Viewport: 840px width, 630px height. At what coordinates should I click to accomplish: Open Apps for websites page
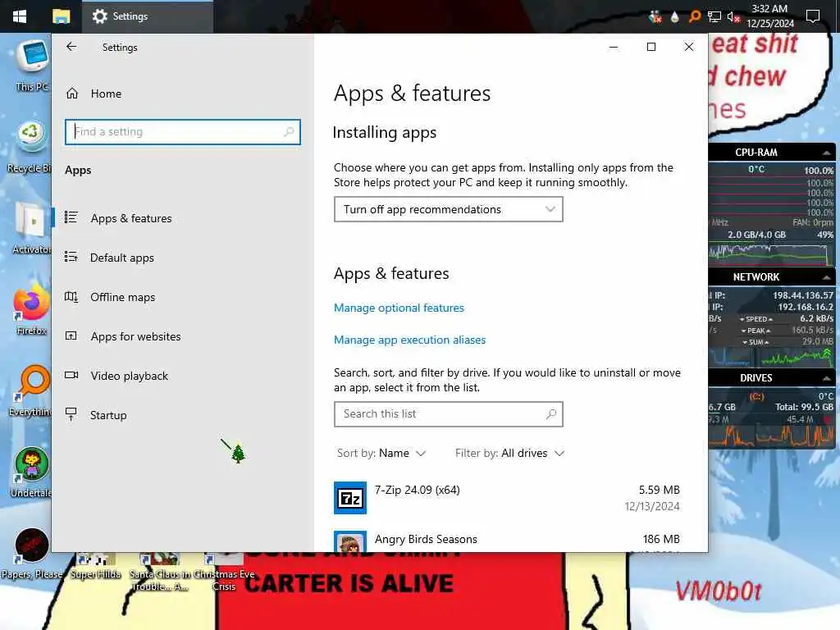(x=182, y=336)
